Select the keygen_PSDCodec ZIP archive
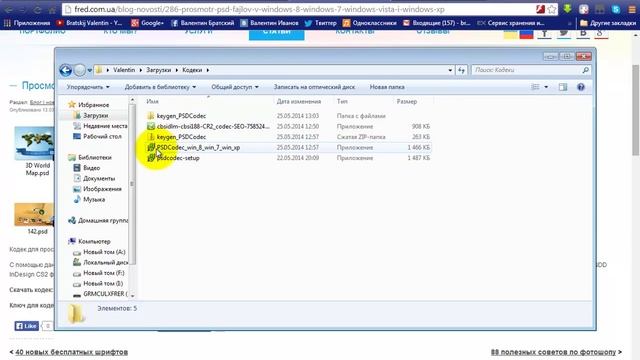Viewport: 640px width, 360px height. click(288, 137)
